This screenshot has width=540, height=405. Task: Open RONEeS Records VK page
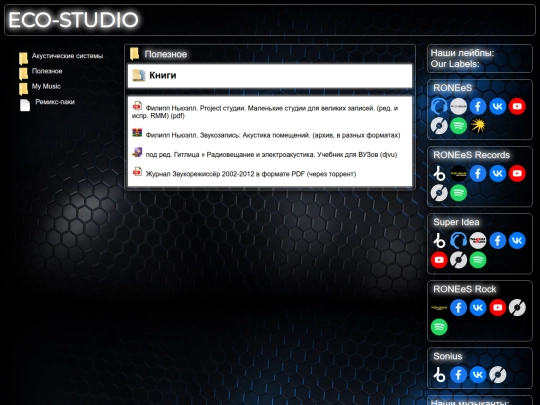(x=498, y=174)
